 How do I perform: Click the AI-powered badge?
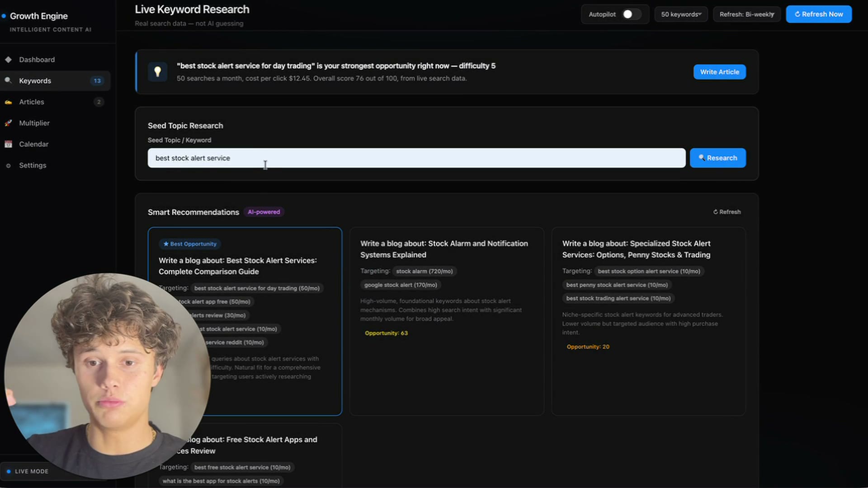pyautogui.click(x=264, y=212)
